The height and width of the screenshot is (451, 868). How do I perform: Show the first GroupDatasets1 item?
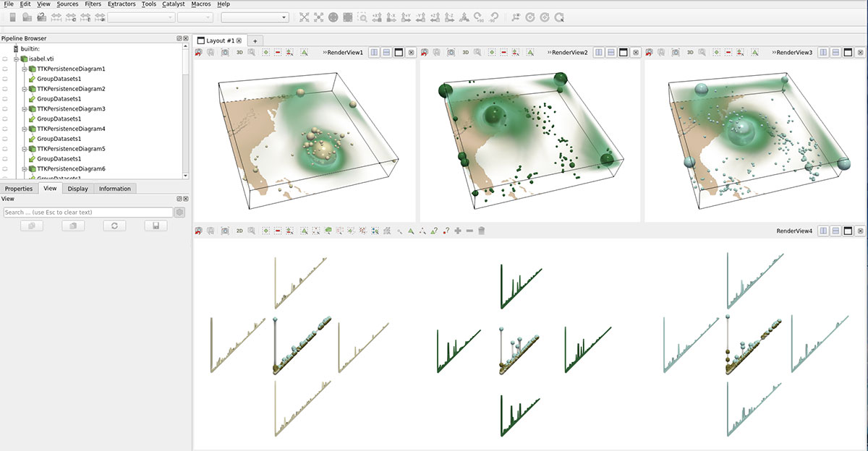(x=5, y=79)
